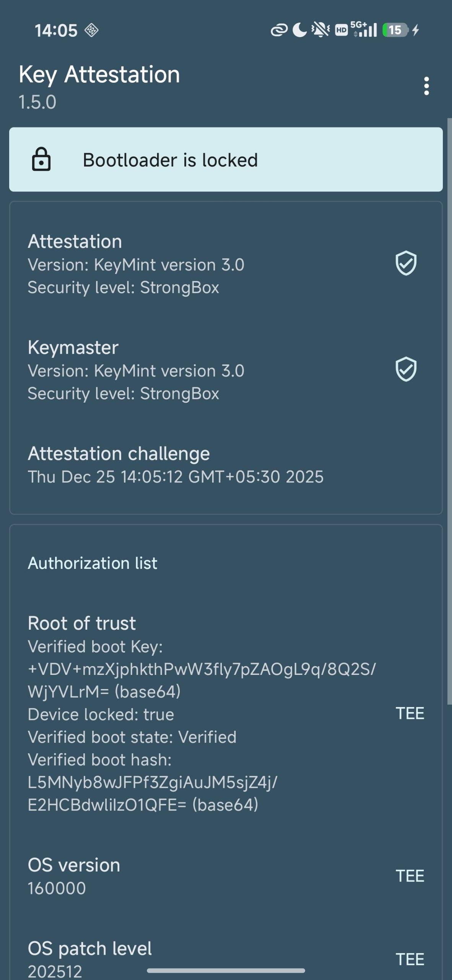Tap the muted bell status icon

click(320, 30)
